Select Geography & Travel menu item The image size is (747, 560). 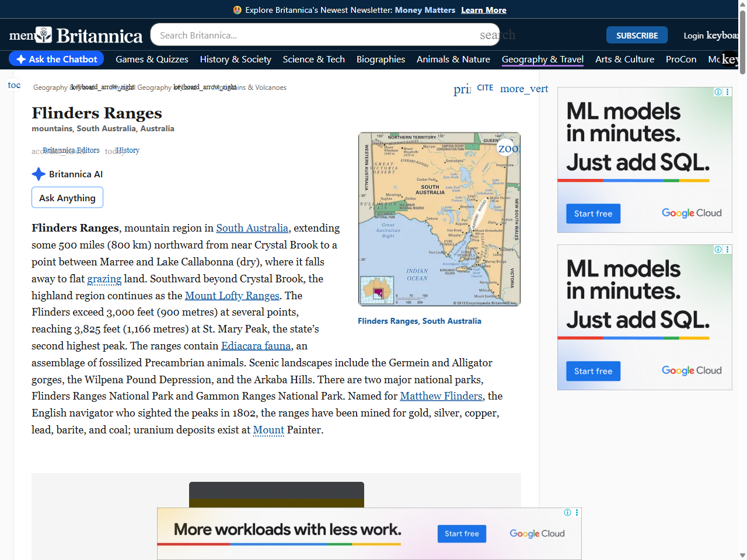click(x=543, y=59)
